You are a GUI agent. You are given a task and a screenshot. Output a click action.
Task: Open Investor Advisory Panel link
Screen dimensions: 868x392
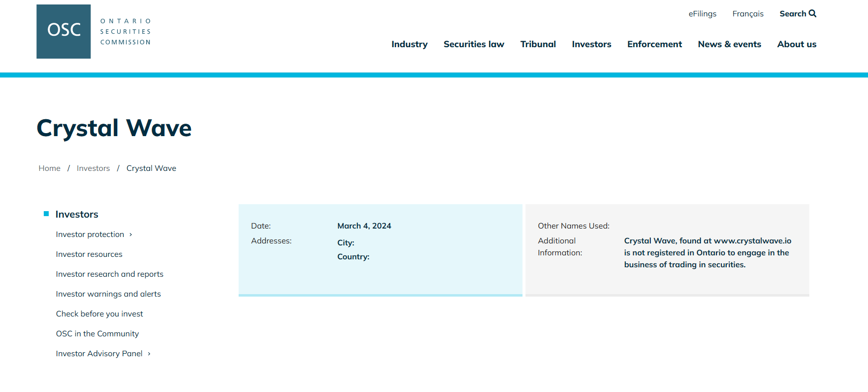pyautogui.click(x=99, y=354)
